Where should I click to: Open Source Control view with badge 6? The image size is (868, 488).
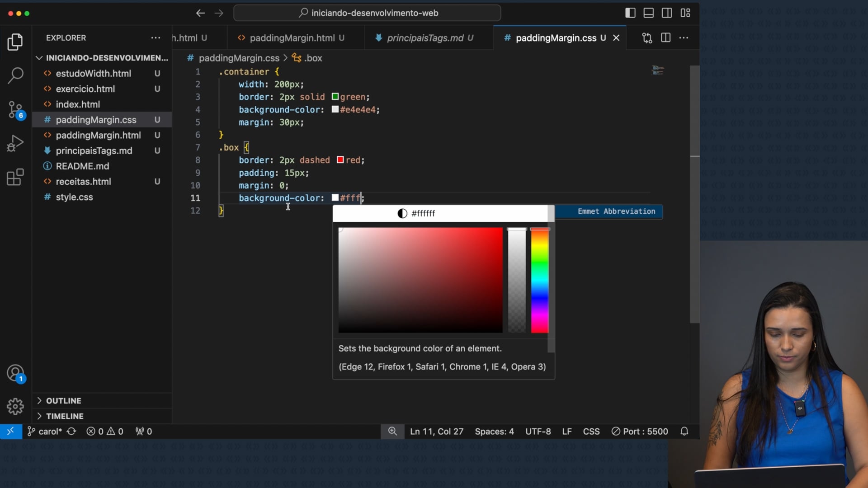click(x=15, y=110)
